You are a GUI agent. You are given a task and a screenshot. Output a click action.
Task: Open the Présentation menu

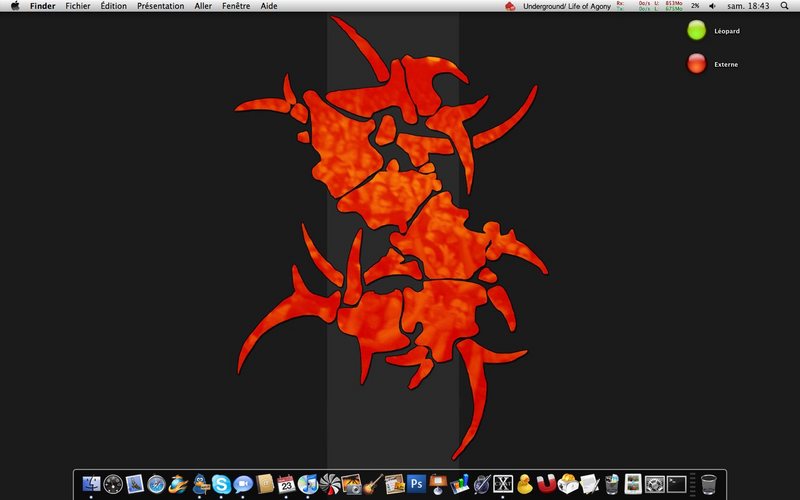tap(160, 6)
